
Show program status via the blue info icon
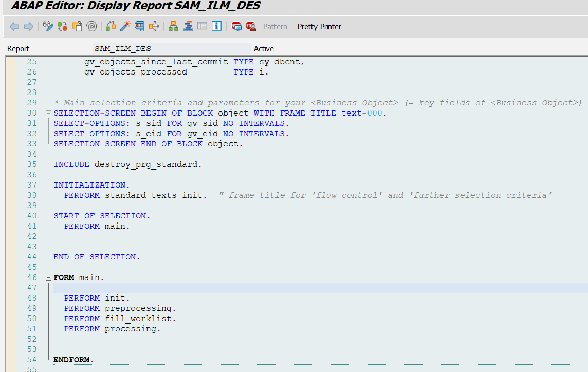[x=216, y=26]
